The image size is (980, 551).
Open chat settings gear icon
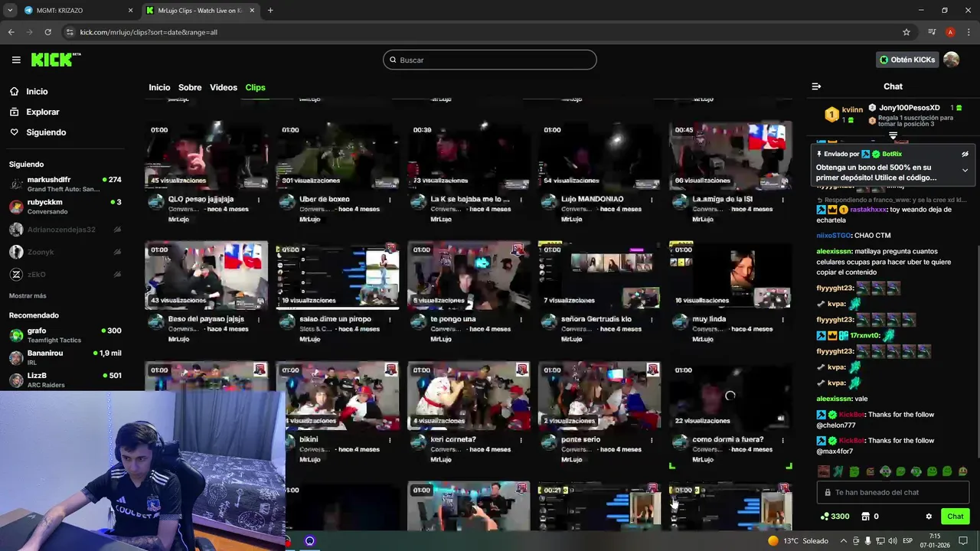pyautogui.click(x=929, y=517)
